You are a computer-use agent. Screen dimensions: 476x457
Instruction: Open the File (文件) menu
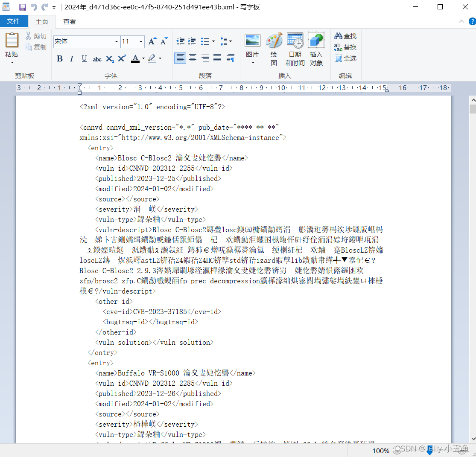point(14,21)
